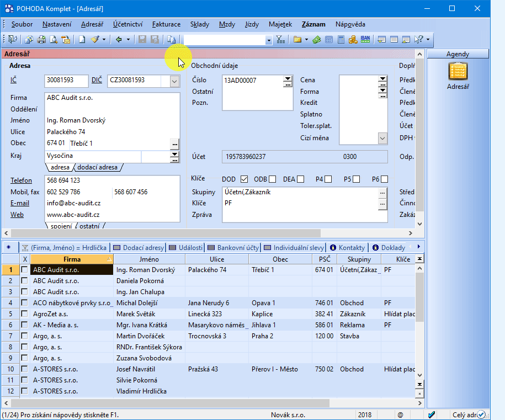Click the Telefon label link

click(21, 180)
